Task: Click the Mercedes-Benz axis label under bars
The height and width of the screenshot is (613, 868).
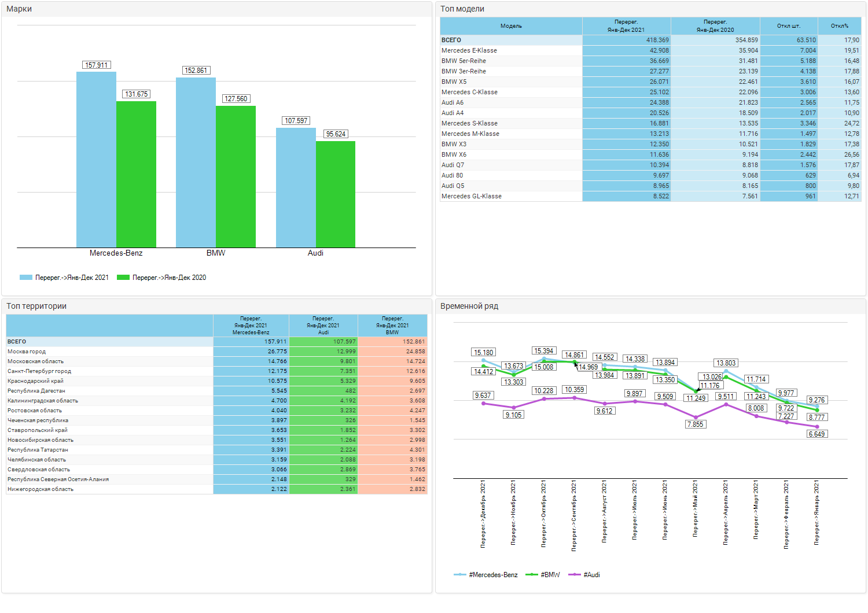Action: [116, 253]
